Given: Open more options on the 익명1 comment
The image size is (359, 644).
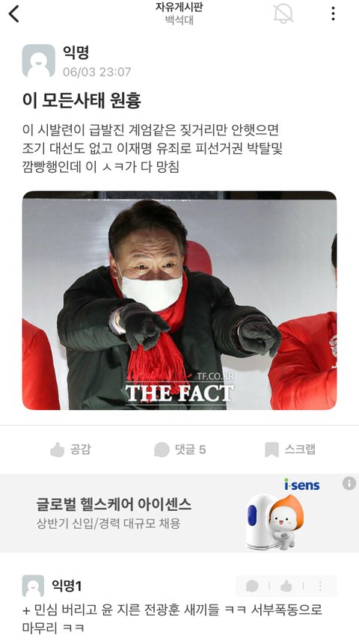Looking at the screenshot, I should point(320,586).
